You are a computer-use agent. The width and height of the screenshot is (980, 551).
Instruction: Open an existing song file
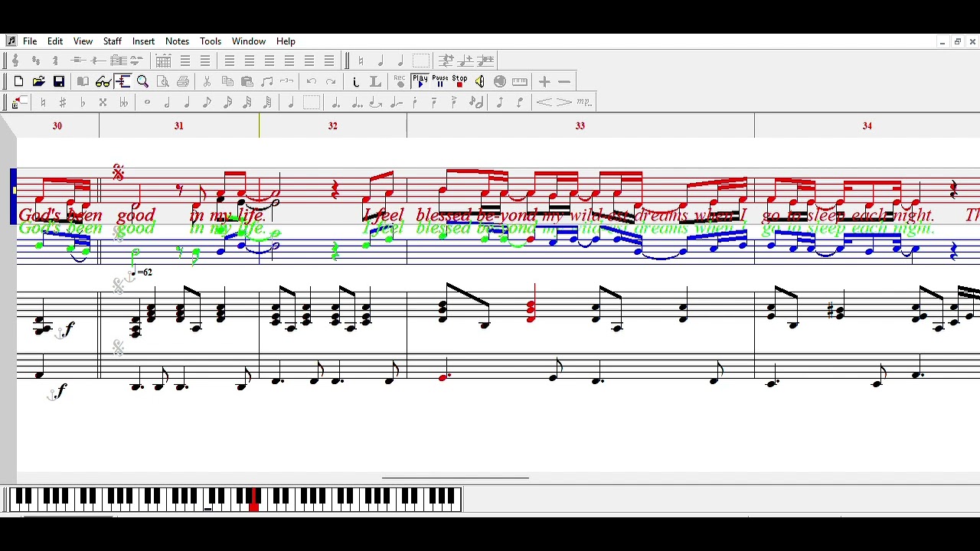coord(38,82)
